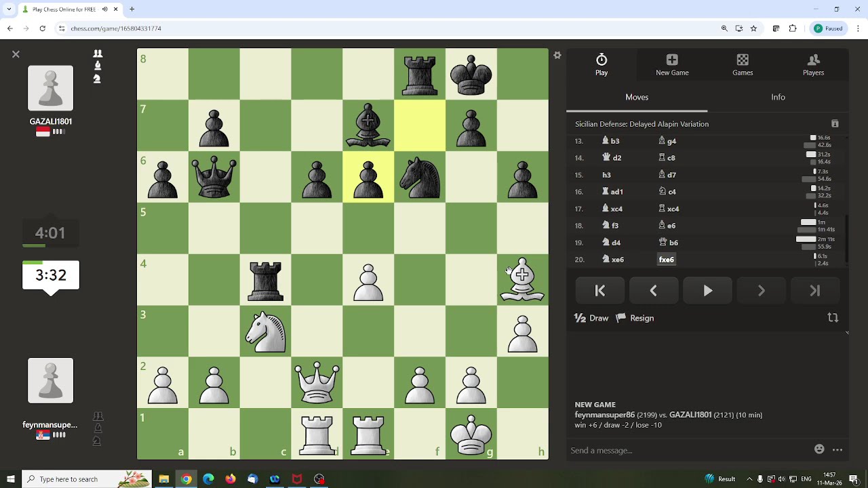Screen dimensions: 868x488
Task: Open the Games board icon
Action: point(743,60)
